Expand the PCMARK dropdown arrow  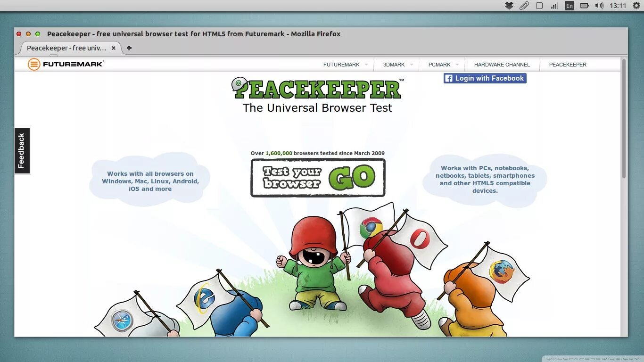click(457, 65)
